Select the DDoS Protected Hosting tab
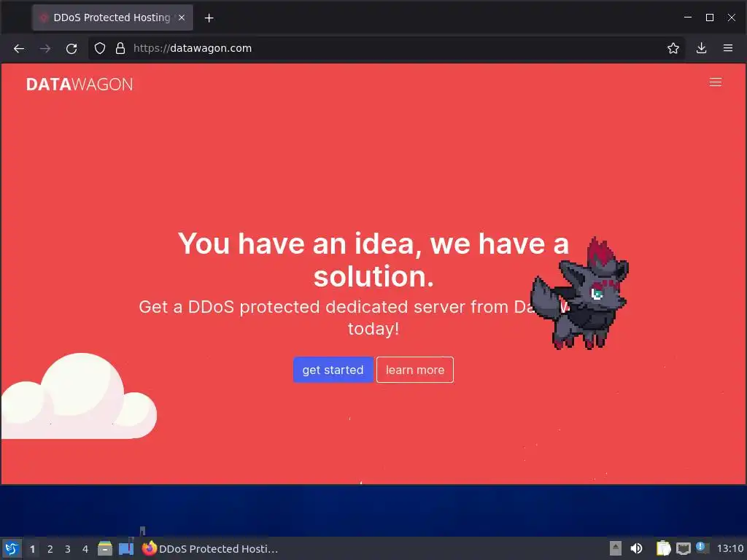Image resolution: width=747 pixels, height=560 pixels. coord(112,17)
